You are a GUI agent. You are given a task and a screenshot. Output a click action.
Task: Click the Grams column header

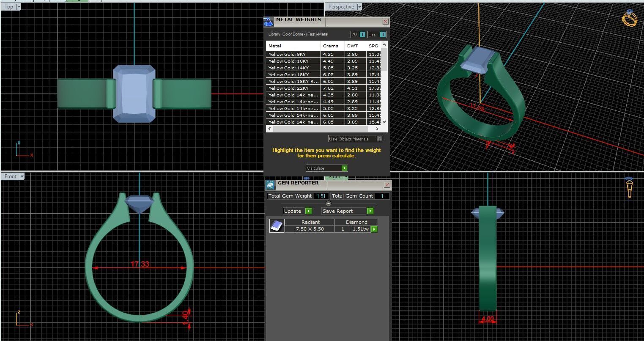(333, 46)
